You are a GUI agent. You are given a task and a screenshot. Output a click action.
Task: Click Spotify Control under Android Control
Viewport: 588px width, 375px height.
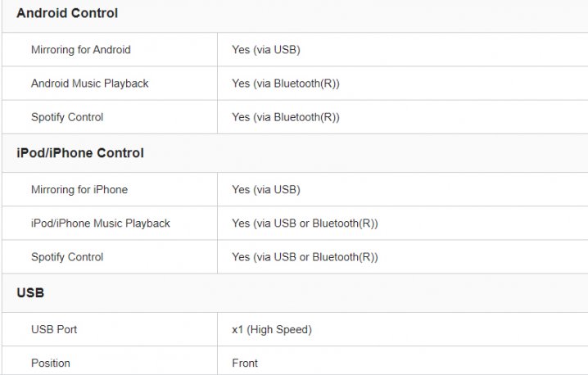click(x=67, y=117)
